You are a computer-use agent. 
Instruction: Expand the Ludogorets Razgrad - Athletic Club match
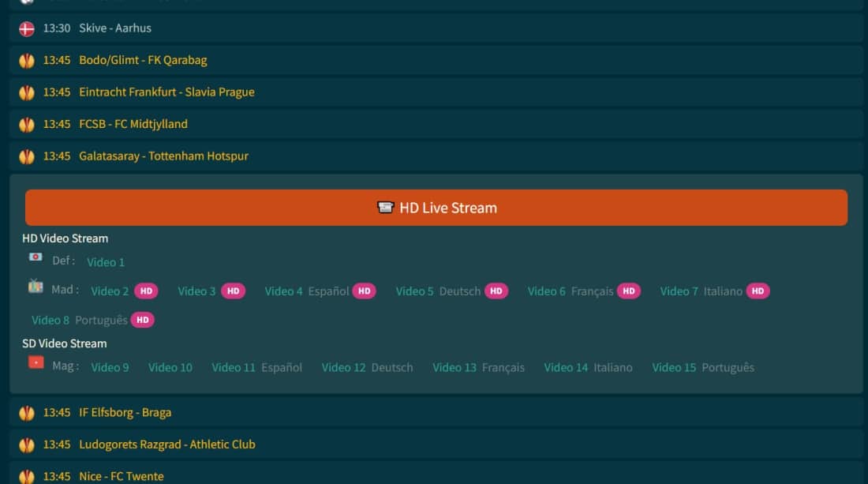(436, 445)
